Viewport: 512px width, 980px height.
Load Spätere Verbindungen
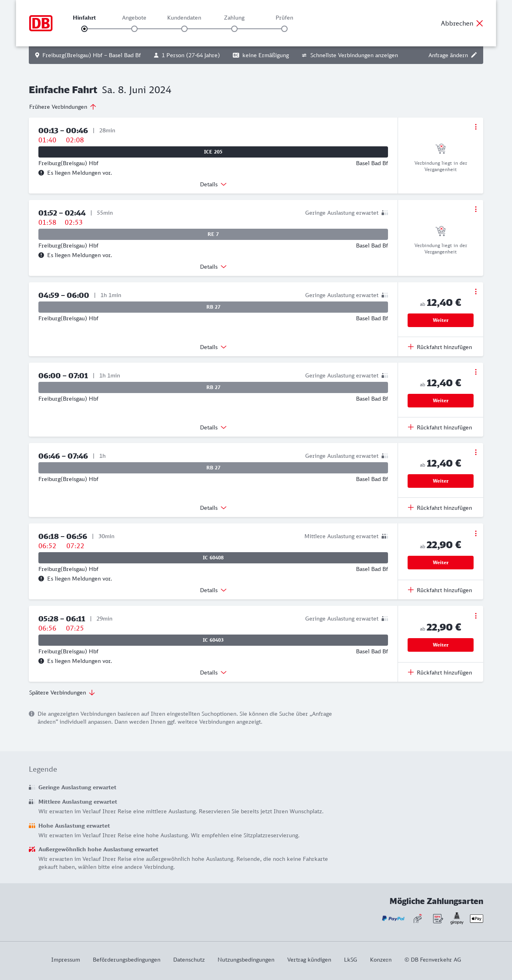(x=62, y=693)
